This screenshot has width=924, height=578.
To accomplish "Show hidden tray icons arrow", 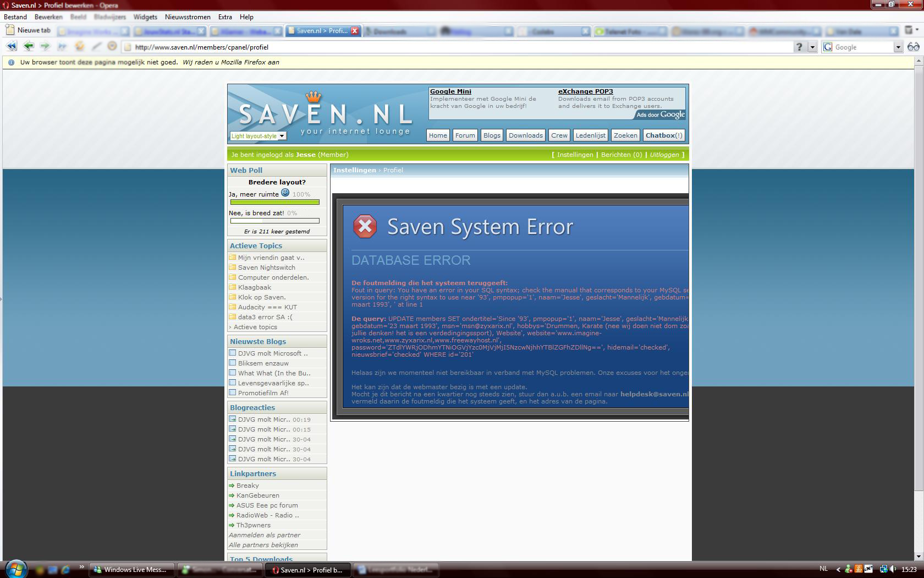I will tap(838, 570).
